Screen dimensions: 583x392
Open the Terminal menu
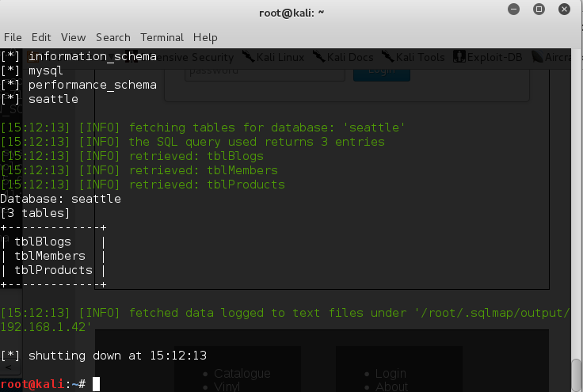coord(162,37)
